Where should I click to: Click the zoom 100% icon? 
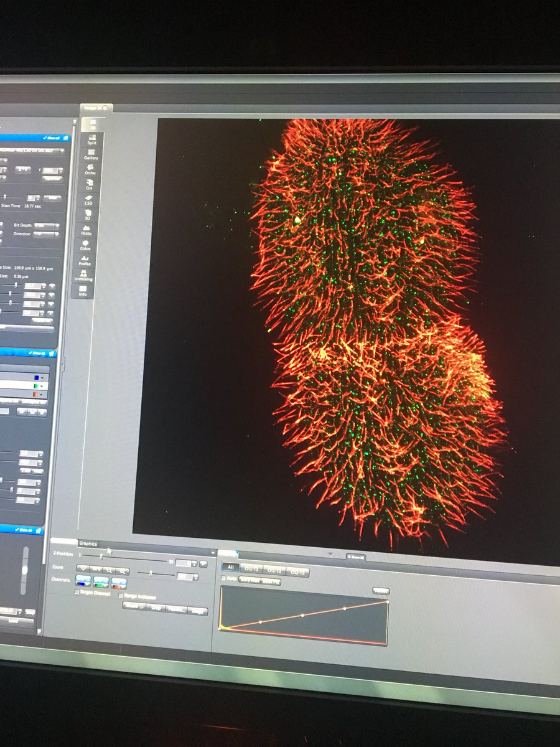[96, 570]
